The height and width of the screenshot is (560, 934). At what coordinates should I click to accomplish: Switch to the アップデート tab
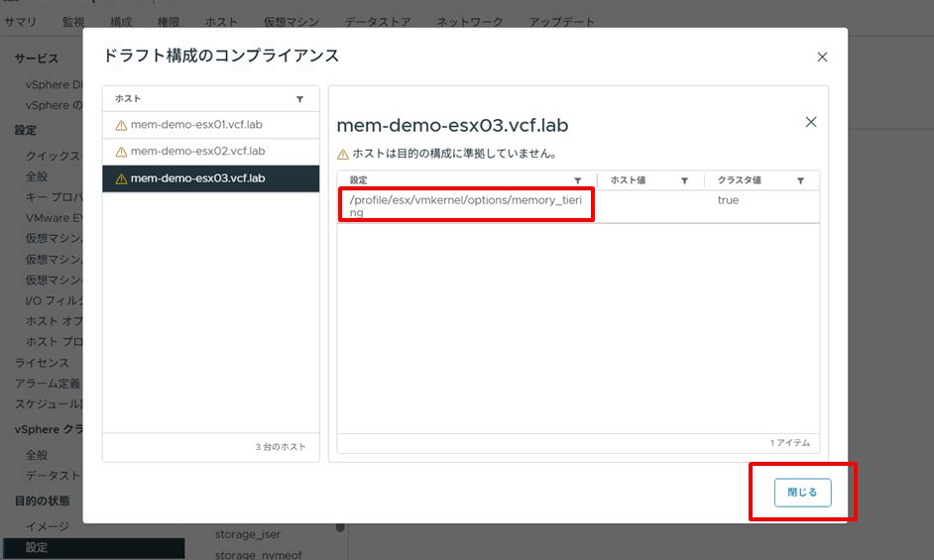(561, 22)
